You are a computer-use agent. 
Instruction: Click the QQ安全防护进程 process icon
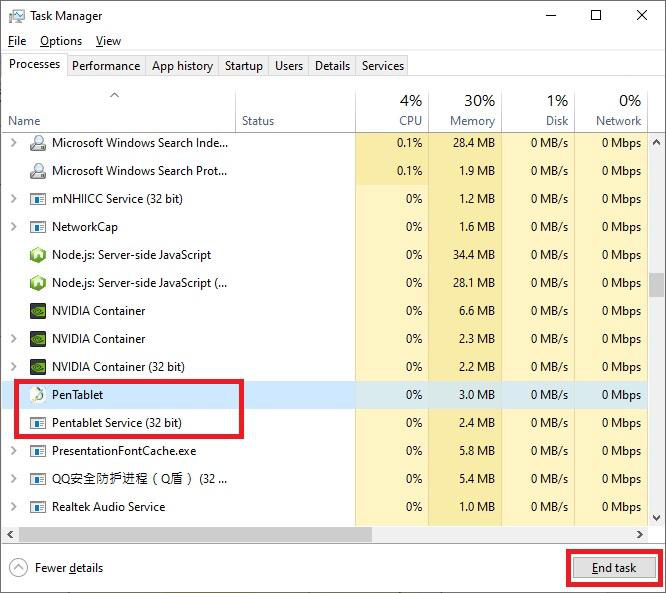click(38, 479)
